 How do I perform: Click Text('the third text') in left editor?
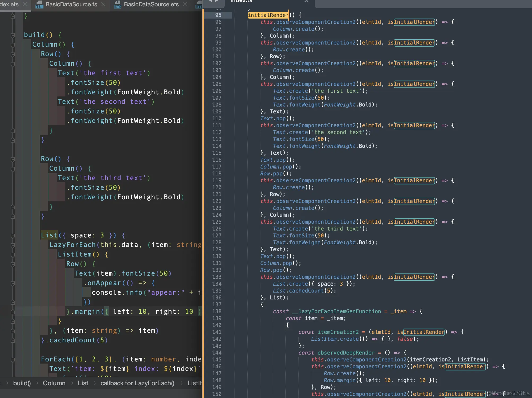[x=104, y=178]
